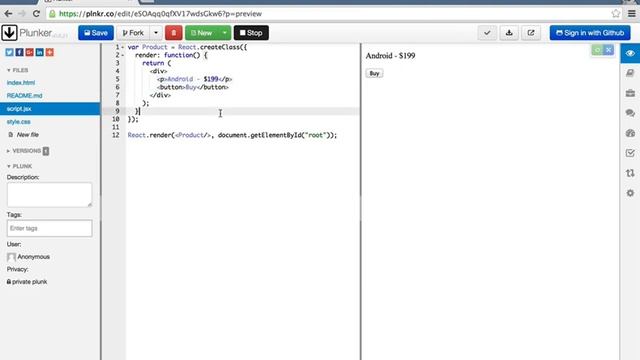Open comments chat icon in sidebar
The image size is (640, 360).
tap(630, 113)
